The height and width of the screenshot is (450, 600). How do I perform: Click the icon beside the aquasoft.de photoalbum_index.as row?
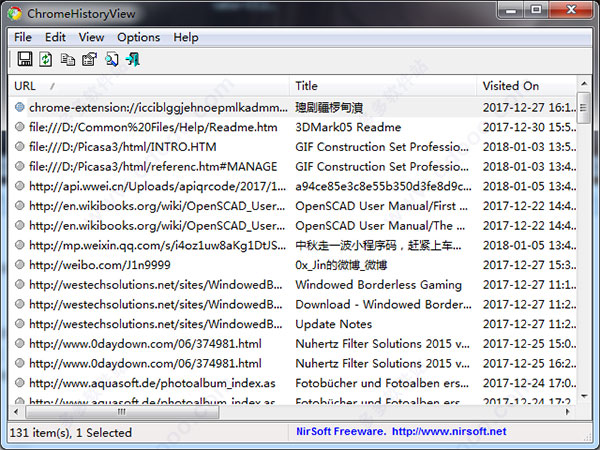coord(20,383)
